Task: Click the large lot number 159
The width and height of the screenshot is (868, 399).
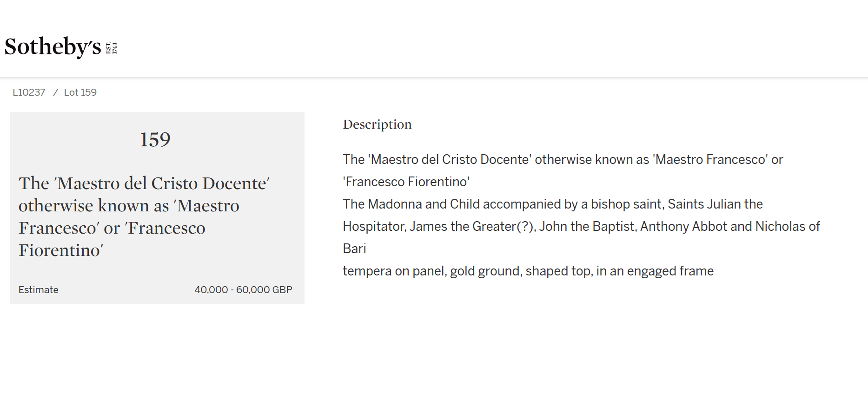Action: (155, 139)
